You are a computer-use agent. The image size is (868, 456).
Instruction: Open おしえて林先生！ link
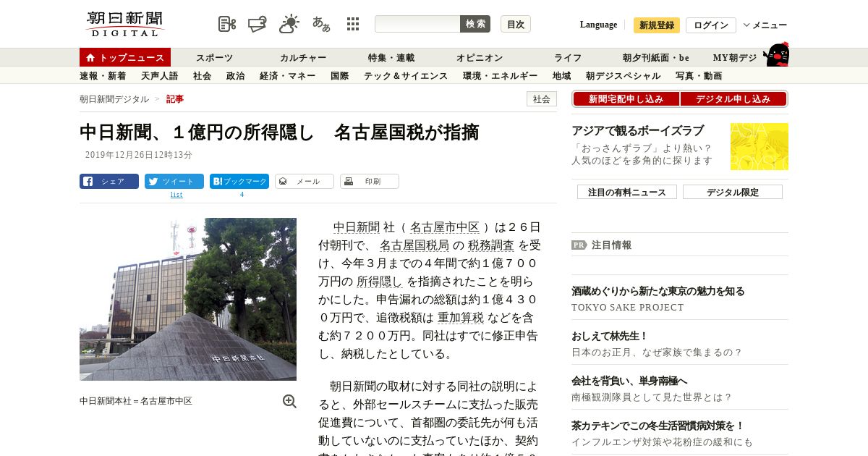click(x=610, y=336)
